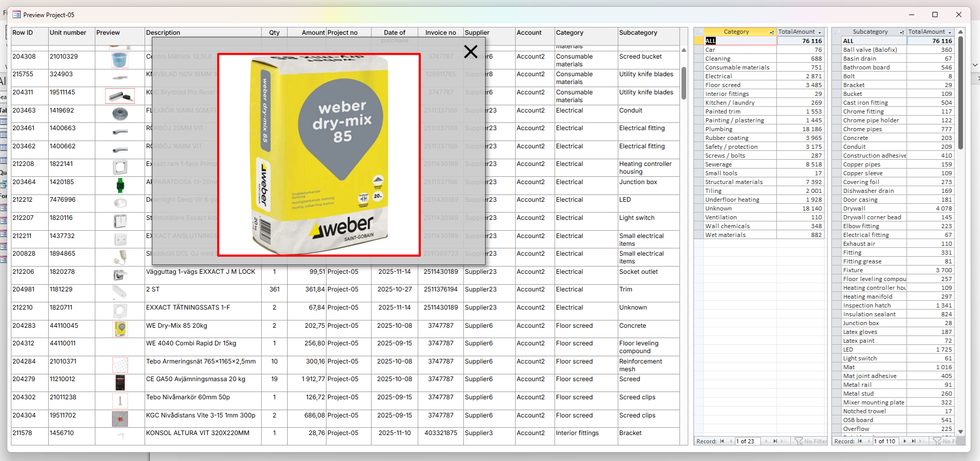Screen dimensions: 980x461
Task: Open thumbnail for CE GA50 Avjämningsmassa row
Action: pos(120,382)
